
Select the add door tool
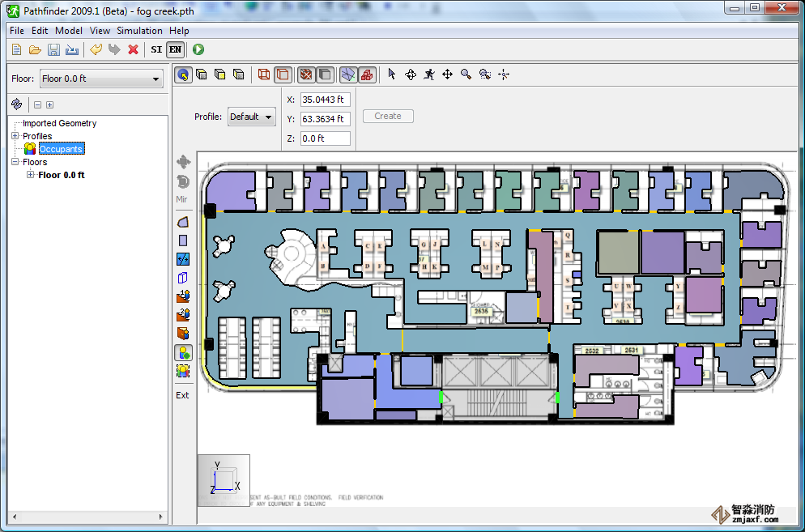coord(183,259)
